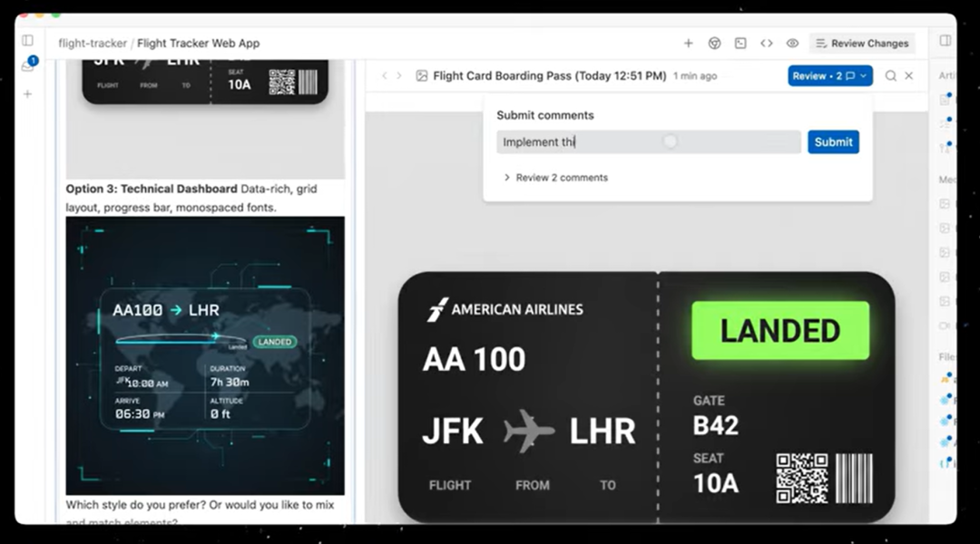Click the plus icon in left sidebar
980x544 pixels.
[x=28, y=93]
